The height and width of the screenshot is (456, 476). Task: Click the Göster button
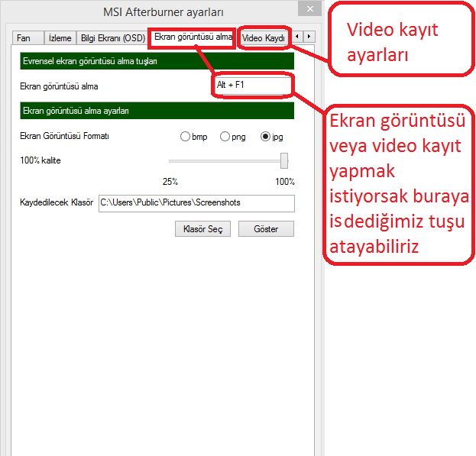[x=266, y=228]
